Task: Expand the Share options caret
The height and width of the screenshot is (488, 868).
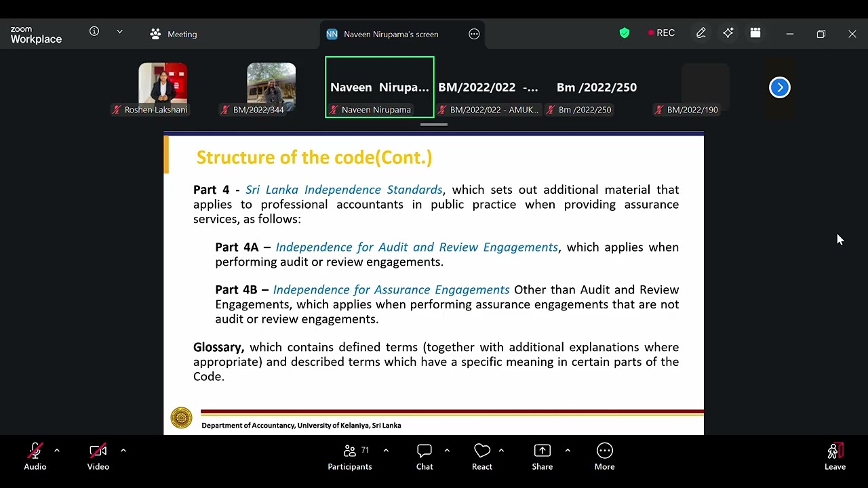Action: (x=568, y=450)
